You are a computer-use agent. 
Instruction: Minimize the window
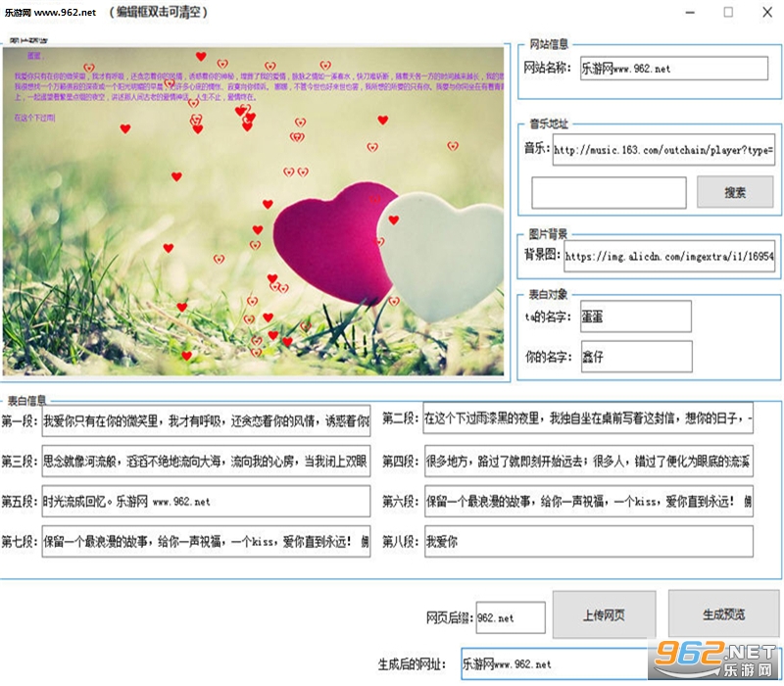[x=690, y=12]
